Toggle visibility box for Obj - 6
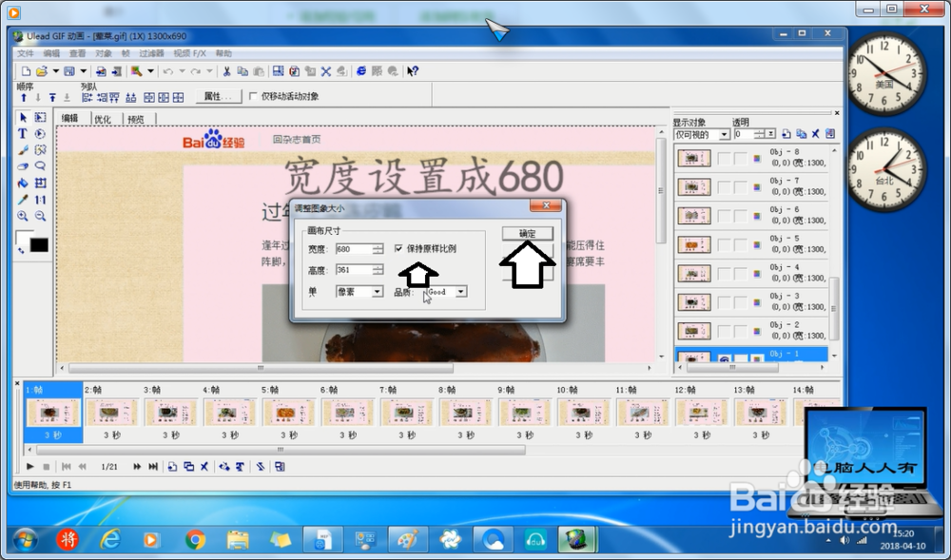The width and height of the screenshot is (951, 560). pos(724,217)
